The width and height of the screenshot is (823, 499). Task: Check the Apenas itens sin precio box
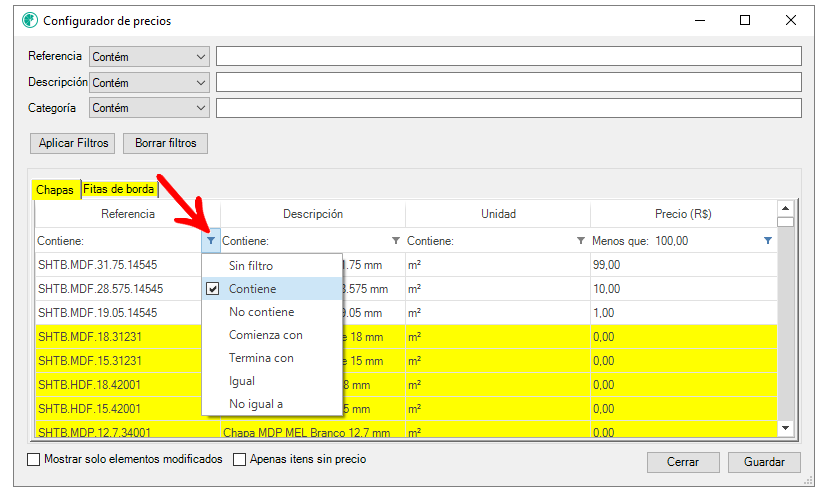point(240,460)
